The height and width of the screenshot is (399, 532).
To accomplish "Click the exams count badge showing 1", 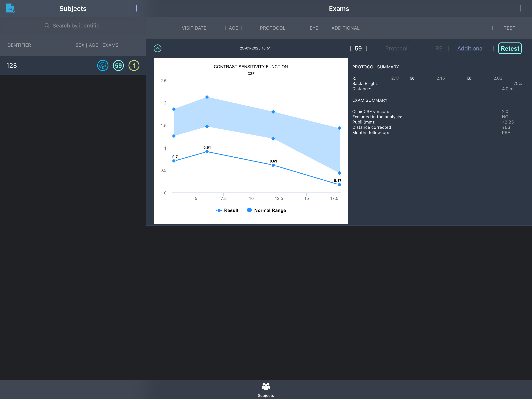I will 134,65.
